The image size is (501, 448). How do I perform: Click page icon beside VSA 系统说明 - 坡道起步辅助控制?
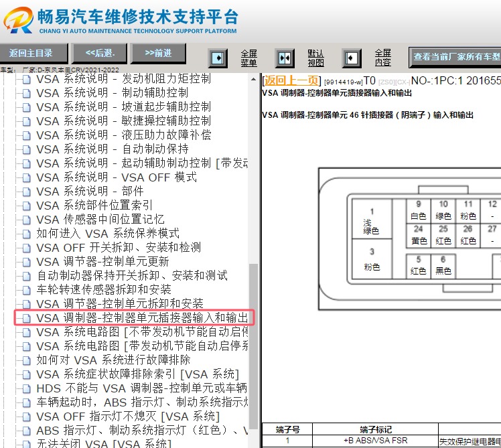[x=27, y=107]
